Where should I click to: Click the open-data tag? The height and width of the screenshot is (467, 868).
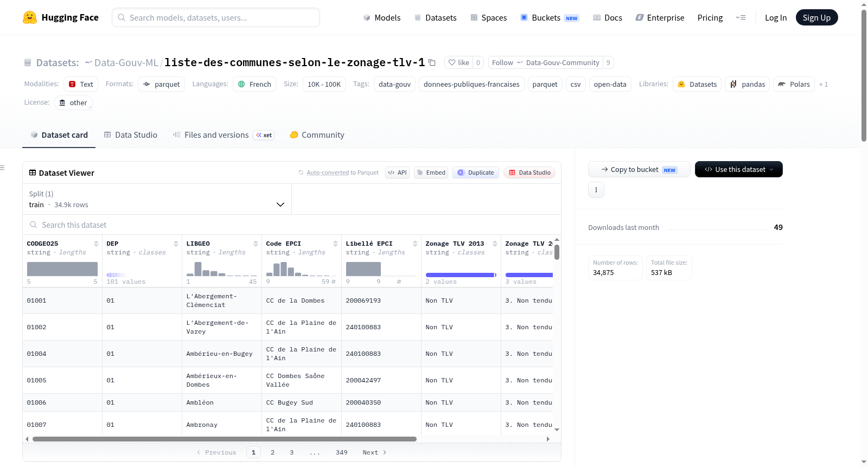point(610,84)
